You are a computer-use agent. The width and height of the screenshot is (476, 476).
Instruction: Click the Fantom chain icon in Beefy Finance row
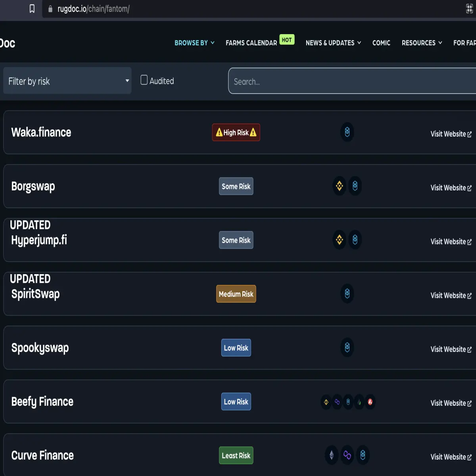pos(348,402)
